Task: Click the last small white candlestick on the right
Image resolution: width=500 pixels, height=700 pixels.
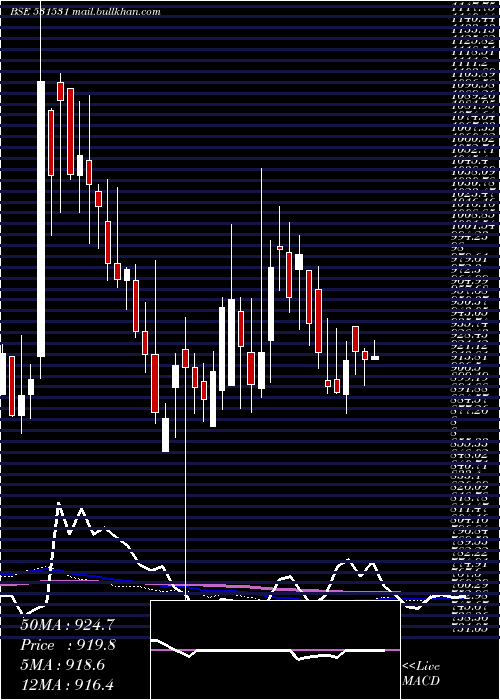Action: point(375,358)
